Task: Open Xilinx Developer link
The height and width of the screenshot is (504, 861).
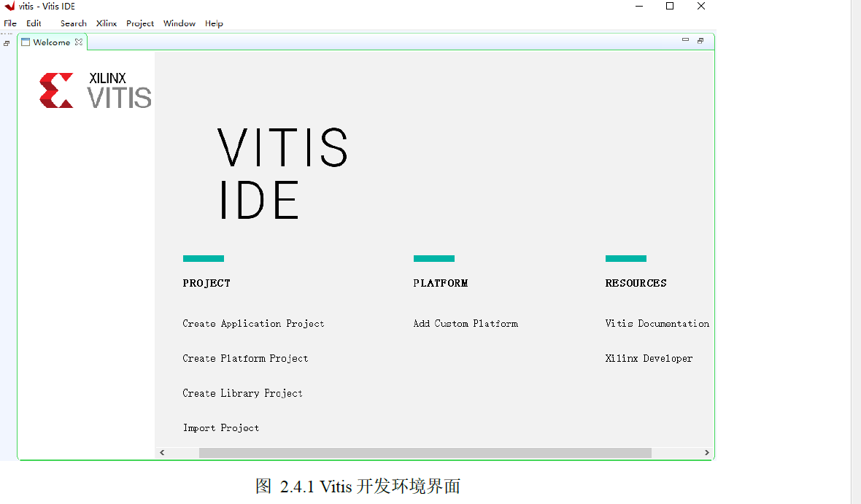Action: (649, 358)
